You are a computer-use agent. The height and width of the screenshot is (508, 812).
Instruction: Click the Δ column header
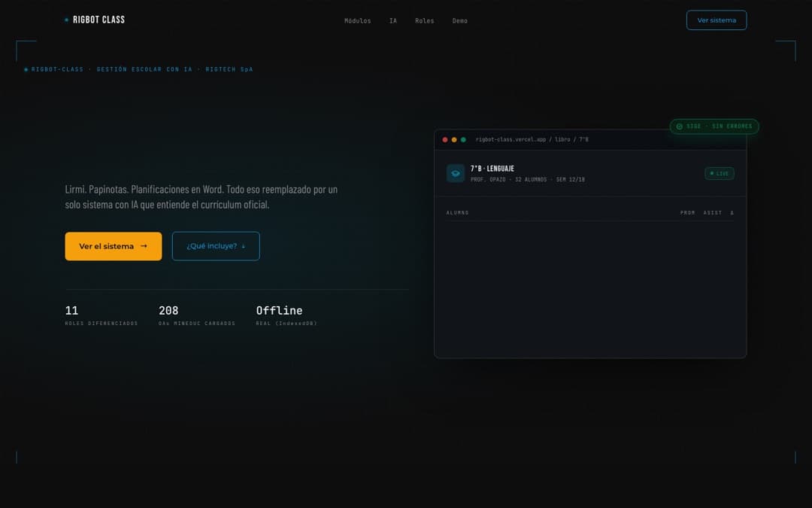[732, 212]
